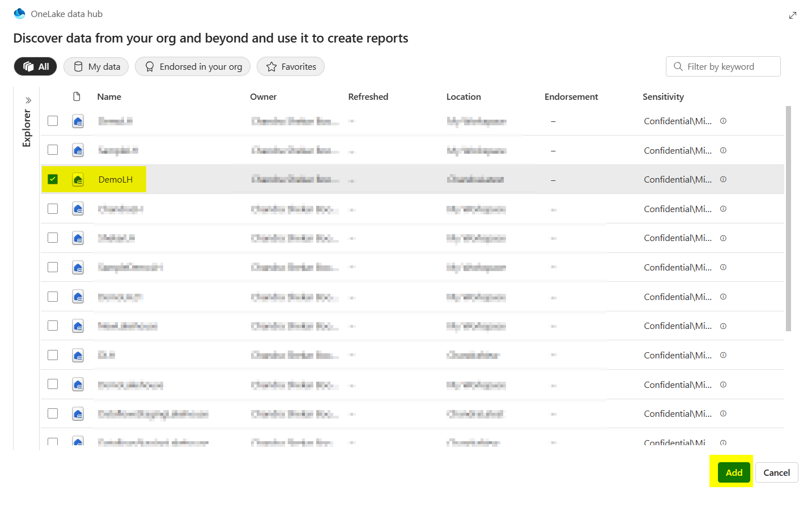Screen dimensions: 812x507
Task: Click the search magnifier icon in filter field
Action: [x=678, y=66]
